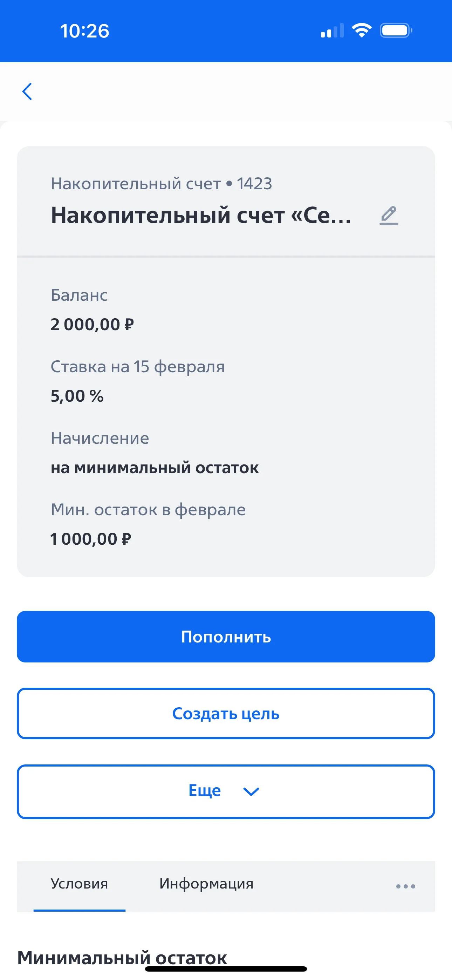Viewport: 452px width, 980px height.
Task: Tap the battery indicator icon
Action: (396, 30)
